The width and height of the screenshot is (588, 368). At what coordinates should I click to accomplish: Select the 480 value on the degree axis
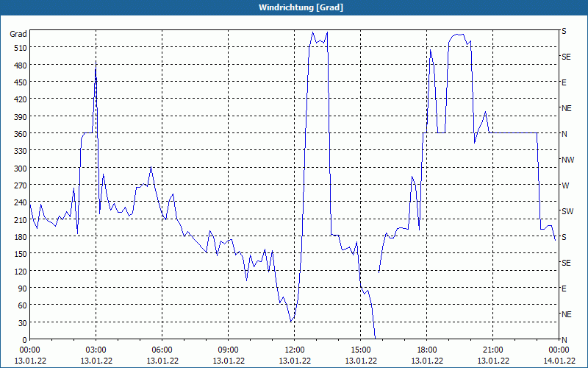point(21,66)
